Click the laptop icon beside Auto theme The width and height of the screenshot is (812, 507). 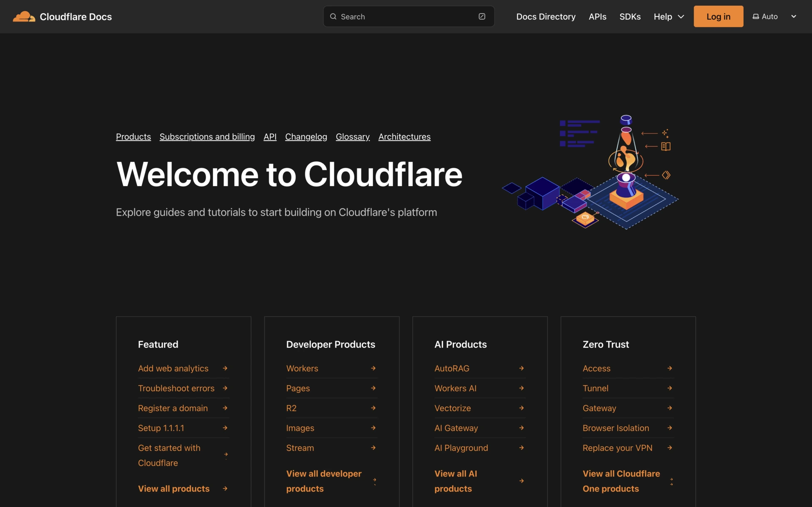click(x=756, y=16)
